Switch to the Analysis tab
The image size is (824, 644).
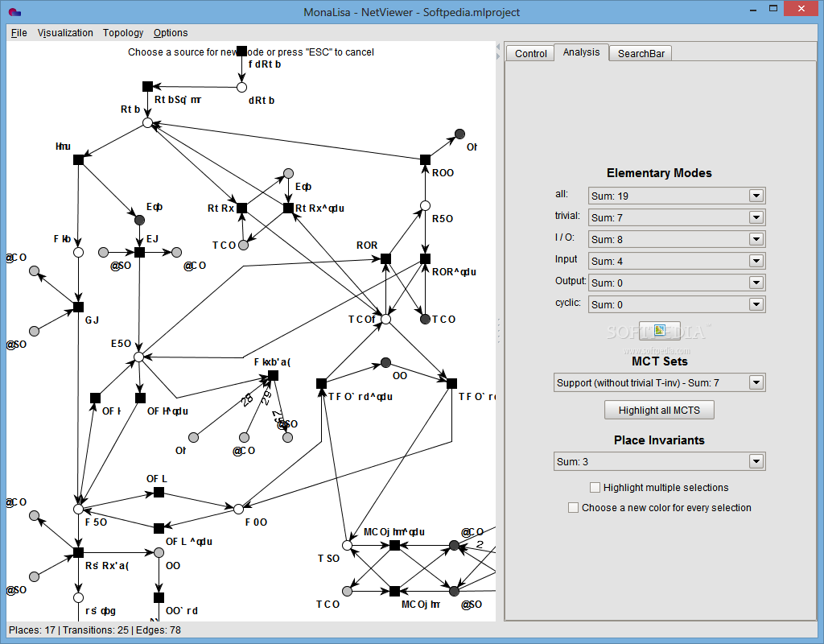581,52
